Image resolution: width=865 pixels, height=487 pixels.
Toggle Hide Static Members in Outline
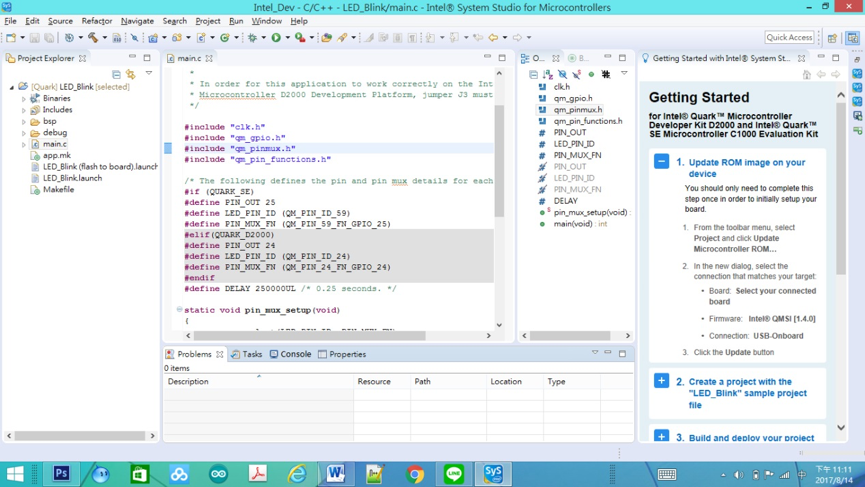[x=576, y=74]
